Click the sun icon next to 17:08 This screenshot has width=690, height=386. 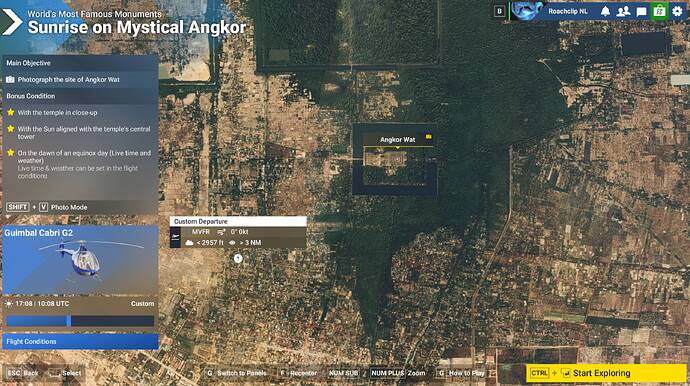click(x=9, y=304)
